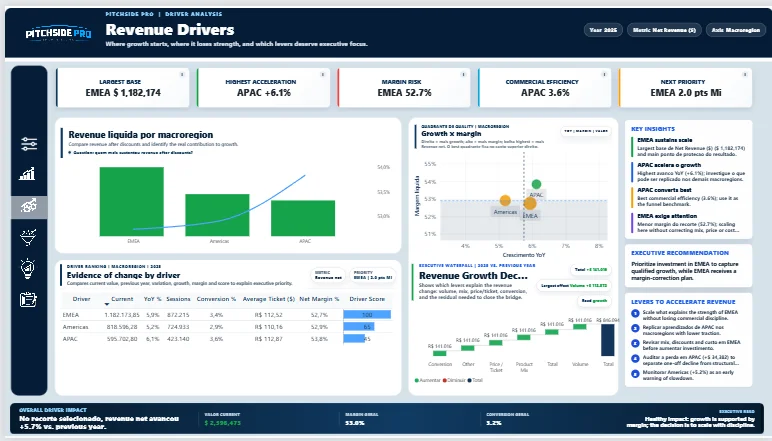Sort table by Driver Score header
This screenshot has width=772, height=441.
tap(367, 299)
